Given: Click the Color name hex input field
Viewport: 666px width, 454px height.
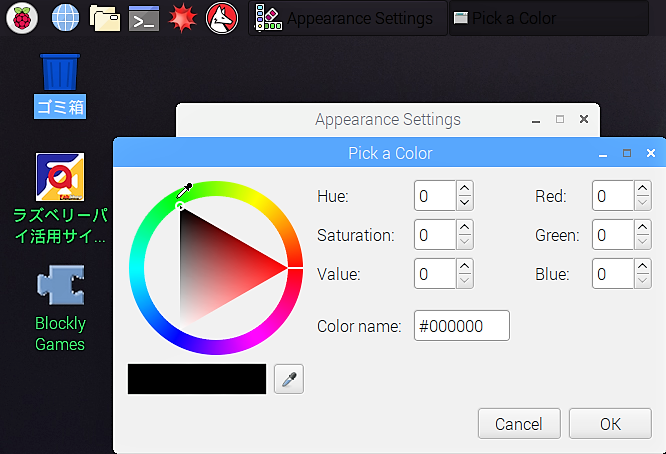Looking at the screenshot, I should click(462, 326).
